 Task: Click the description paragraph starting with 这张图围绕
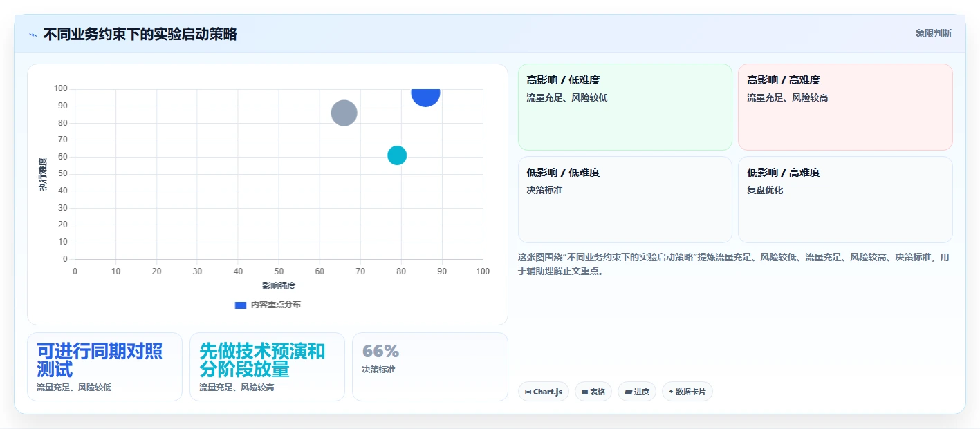pyautogui.click(x=734, y=264)
